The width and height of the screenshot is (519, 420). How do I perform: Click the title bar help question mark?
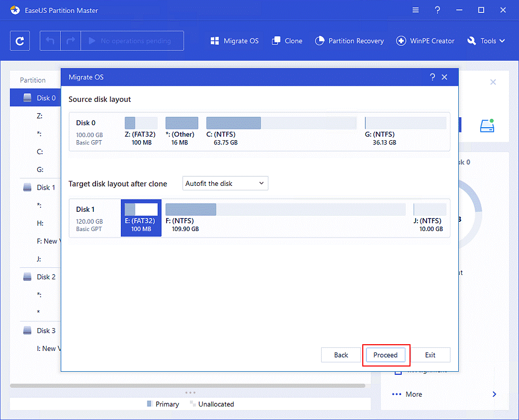[x=438, y=10]
